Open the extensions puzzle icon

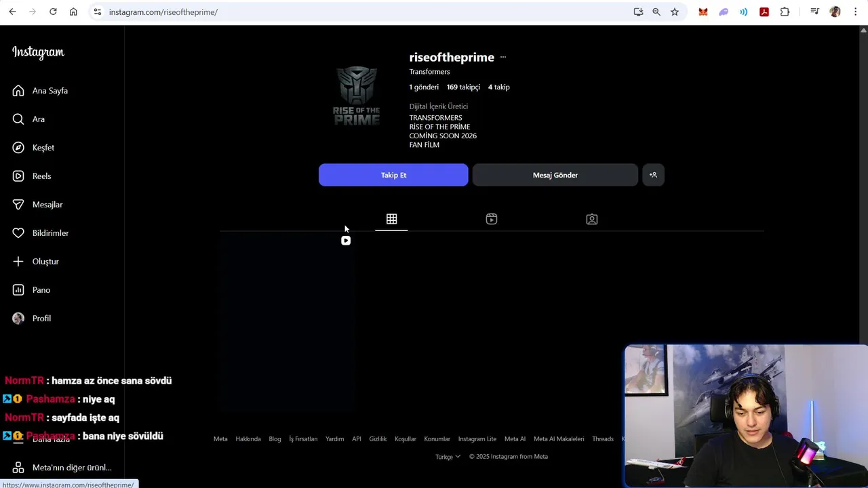(x=785, y=12)
